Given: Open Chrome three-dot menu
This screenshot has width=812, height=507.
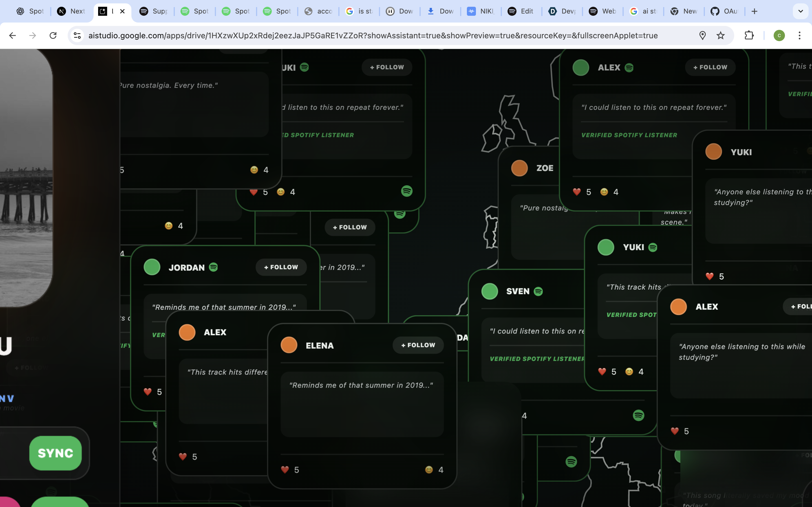Looking at the screenshot, I should click(x=800, y=35).
